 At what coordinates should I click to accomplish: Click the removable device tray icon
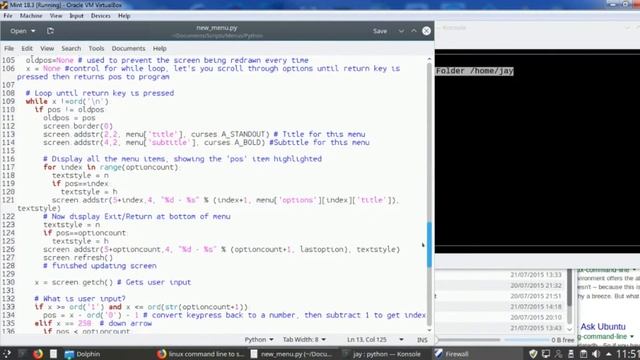click(x=571, y=354)
